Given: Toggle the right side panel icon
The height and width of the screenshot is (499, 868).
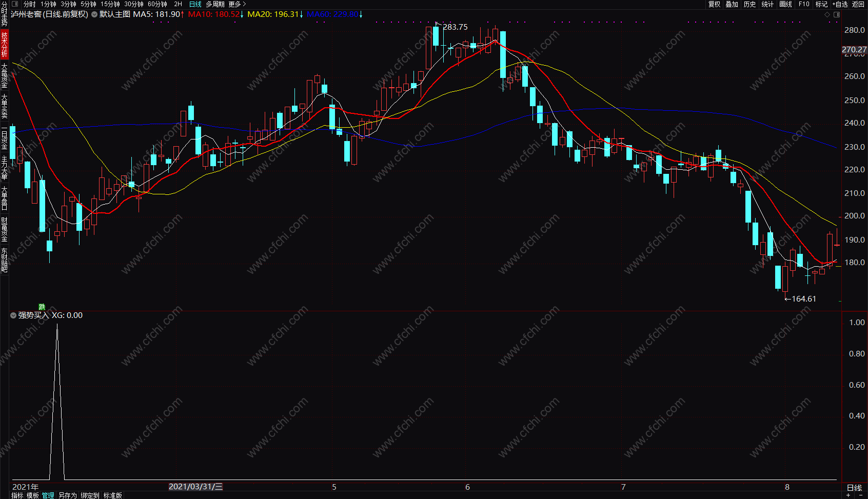Looking at the screenshot, I should [x=837, y=15].
